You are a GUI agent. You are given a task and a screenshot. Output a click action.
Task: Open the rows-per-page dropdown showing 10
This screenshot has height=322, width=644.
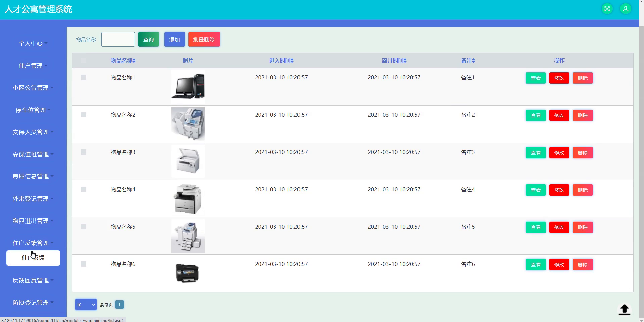coord(86,305)
